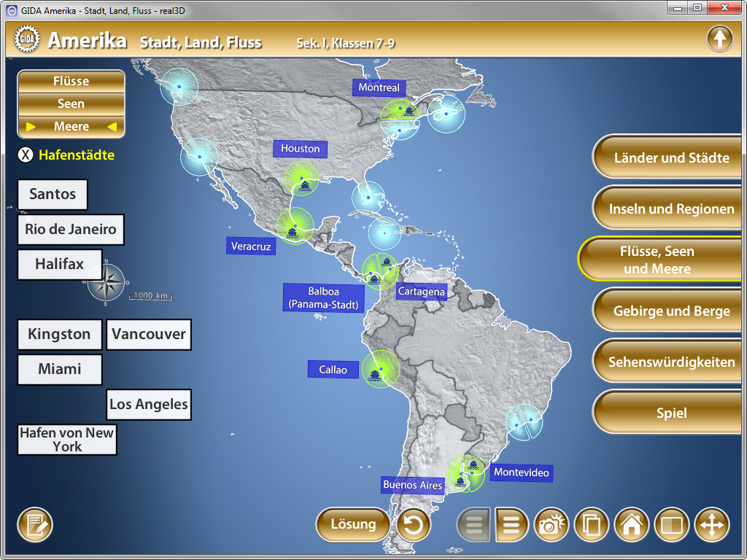747x560 pixels.
Task: Take a screenshot with the camera icon
Action: click(552, 524)
